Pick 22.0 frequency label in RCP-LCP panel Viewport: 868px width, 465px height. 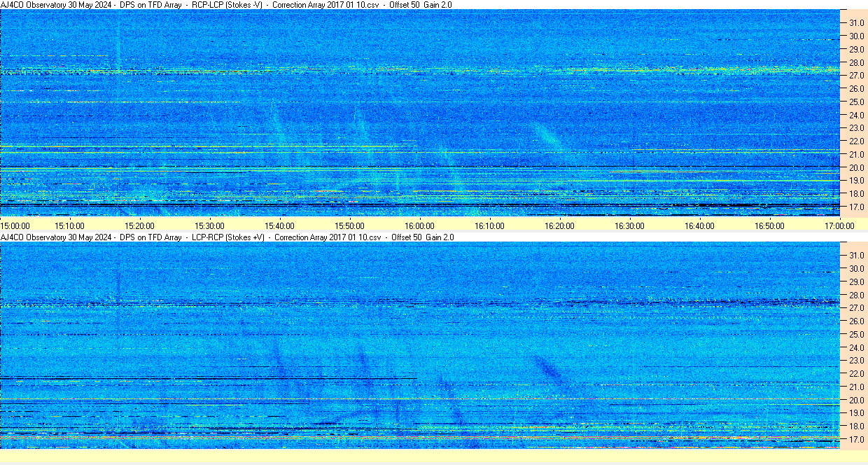point(857,141)
